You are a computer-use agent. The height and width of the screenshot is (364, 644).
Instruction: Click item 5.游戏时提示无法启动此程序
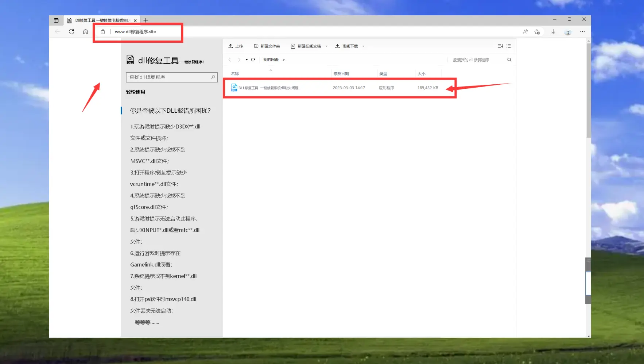164,219
